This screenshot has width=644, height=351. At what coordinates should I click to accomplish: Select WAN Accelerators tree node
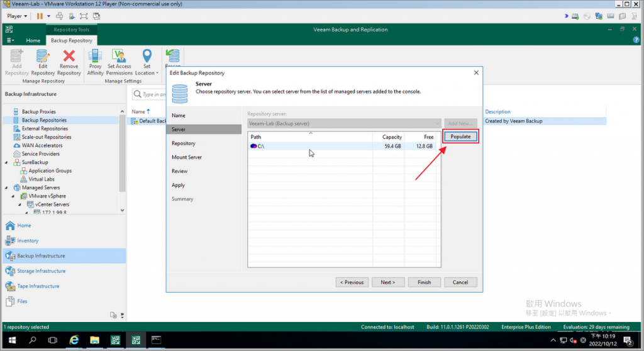point(42,145)
